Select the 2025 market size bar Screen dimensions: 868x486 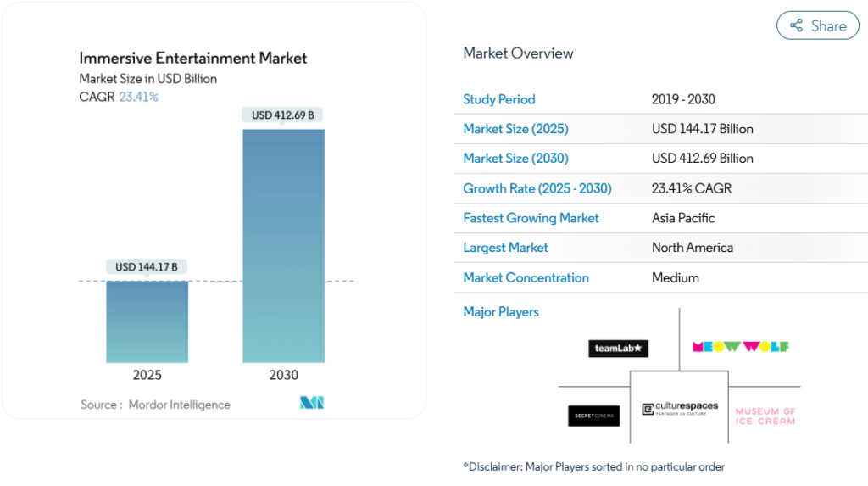click(x=147, y=321)
